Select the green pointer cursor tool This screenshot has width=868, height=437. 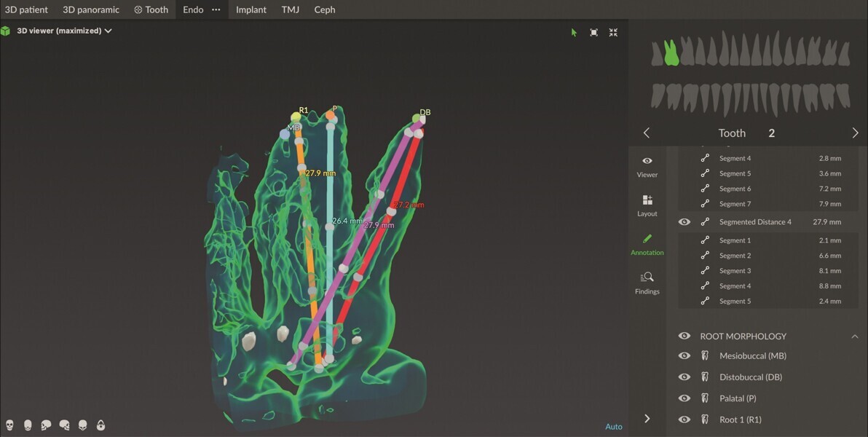[574, 32]
